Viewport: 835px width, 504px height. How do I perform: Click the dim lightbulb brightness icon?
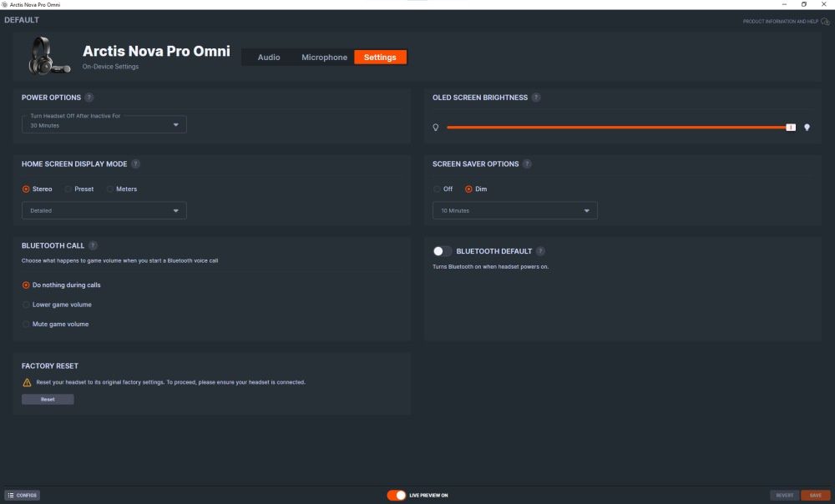[x=436, y=127]
